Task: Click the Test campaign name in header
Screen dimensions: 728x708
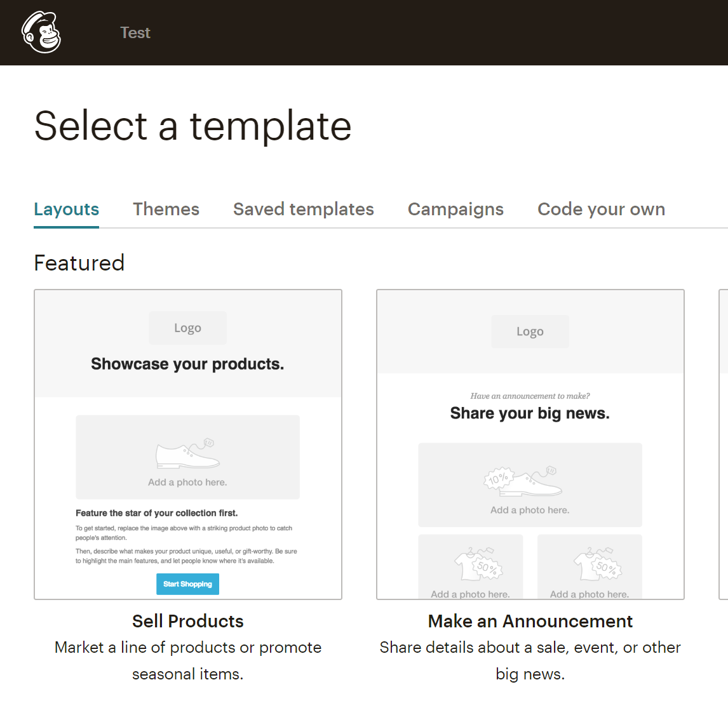Action: (135, 32)
